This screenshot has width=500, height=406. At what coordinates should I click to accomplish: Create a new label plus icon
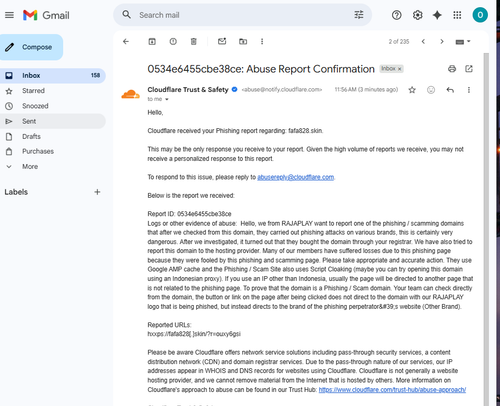(x=97, y=192)
